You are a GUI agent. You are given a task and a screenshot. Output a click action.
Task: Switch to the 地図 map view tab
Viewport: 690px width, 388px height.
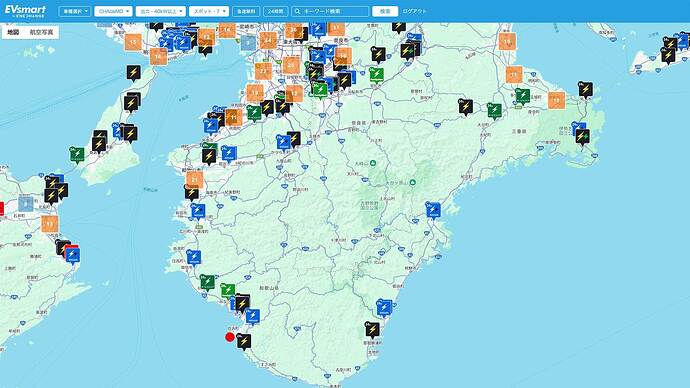click(13, 33)
